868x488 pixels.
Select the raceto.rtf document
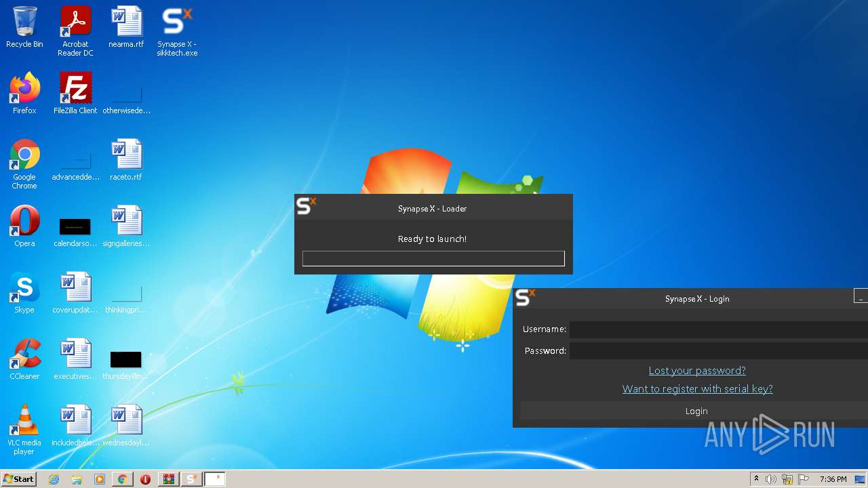click(126, 160)
